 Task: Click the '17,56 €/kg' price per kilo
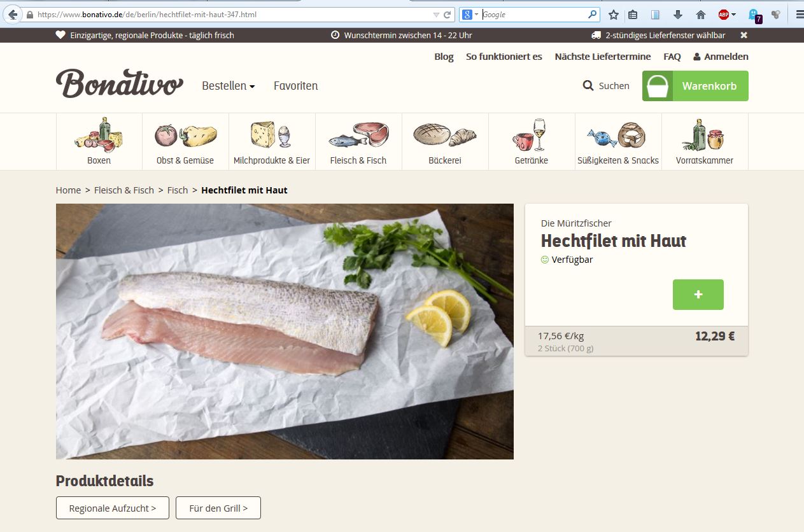point(561,336)
